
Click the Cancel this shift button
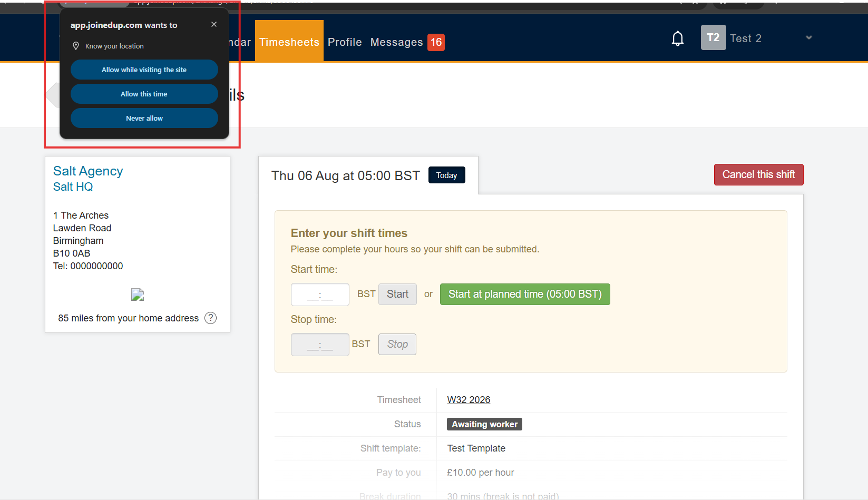[758, 174]
